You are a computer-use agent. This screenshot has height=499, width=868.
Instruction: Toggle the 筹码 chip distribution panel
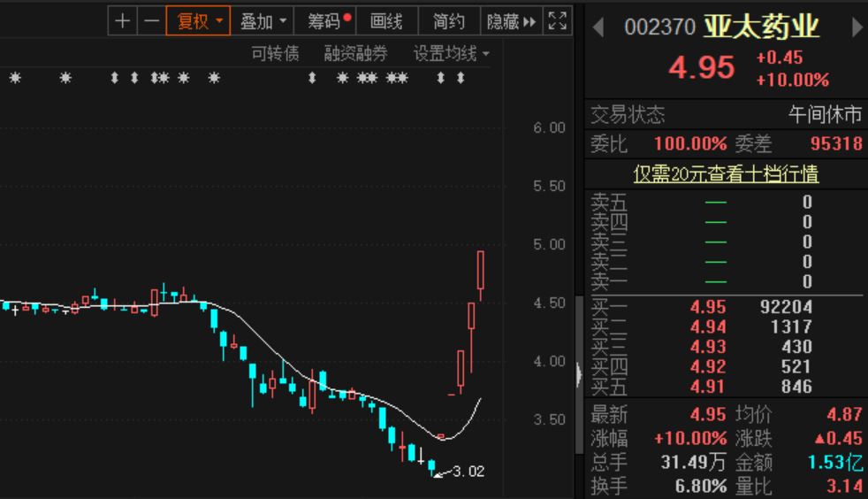(328, 21)
